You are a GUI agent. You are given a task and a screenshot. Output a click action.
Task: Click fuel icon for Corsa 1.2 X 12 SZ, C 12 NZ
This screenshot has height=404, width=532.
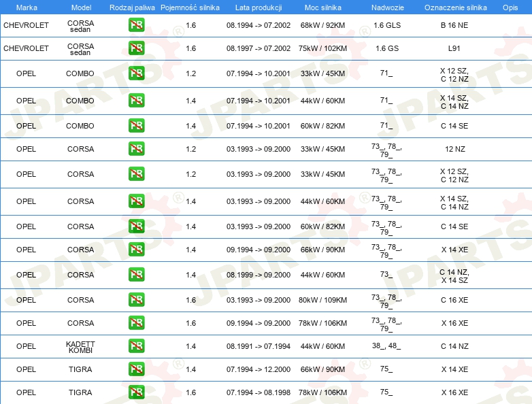click(x=136, y=173)
